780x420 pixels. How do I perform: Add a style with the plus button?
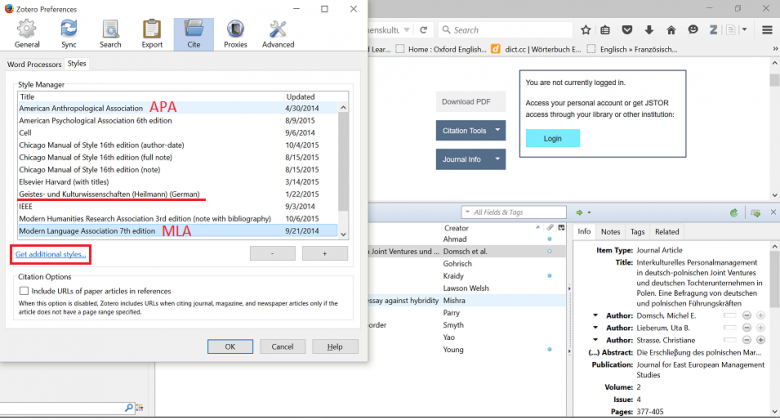coord(325,253)
